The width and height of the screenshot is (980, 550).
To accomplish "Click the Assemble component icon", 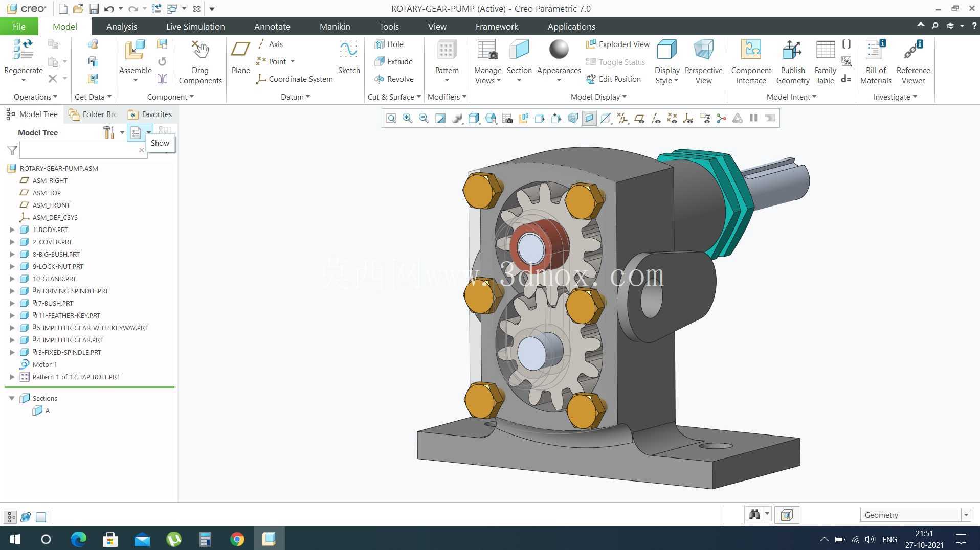I will (x=135, y=50).
